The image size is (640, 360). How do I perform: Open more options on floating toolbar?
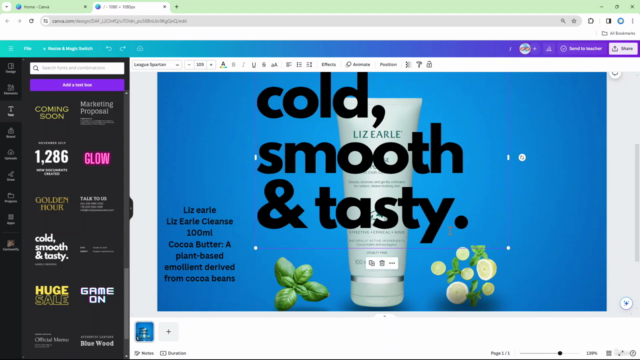392,263
